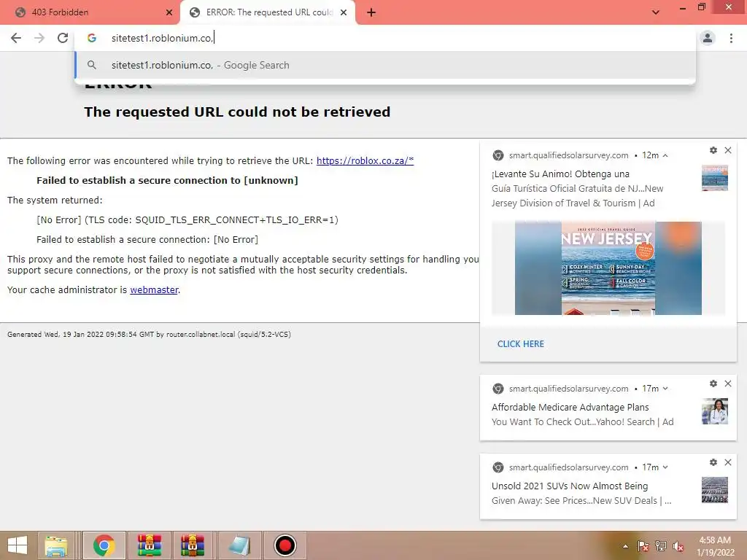Open the tab search dropdown arrow
Screen dimensions: 747x560
pyautogui.click(x=656, y=12)
